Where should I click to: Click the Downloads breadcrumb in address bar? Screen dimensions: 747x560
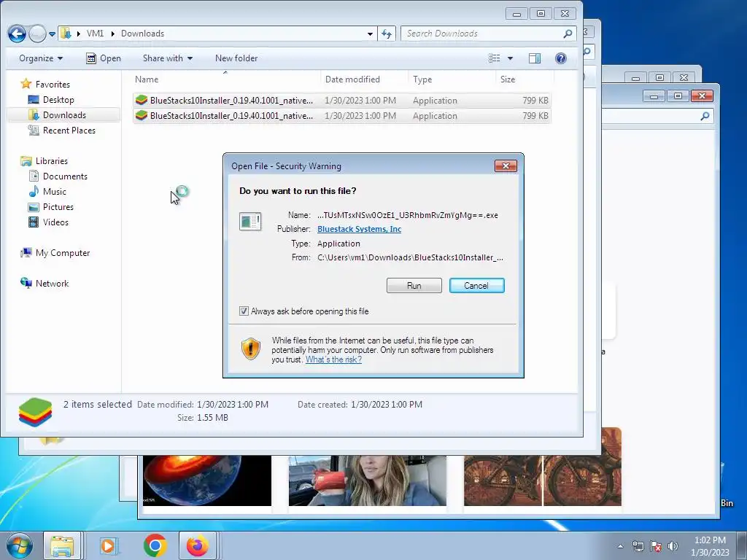(142, 34)
